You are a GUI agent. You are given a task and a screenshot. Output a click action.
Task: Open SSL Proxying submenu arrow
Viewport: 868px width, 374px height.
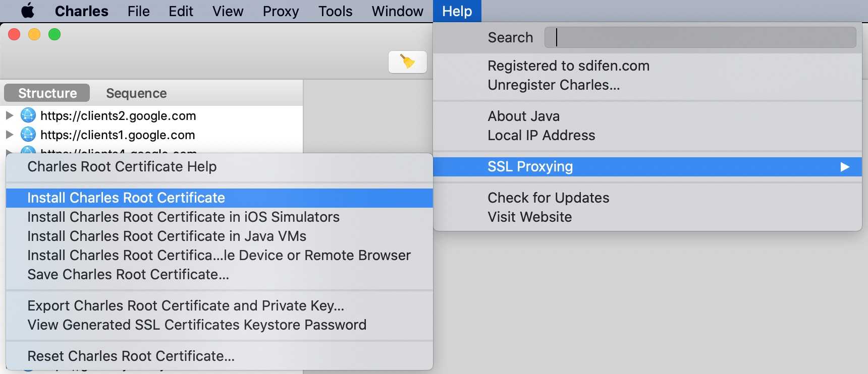[845, 167]
